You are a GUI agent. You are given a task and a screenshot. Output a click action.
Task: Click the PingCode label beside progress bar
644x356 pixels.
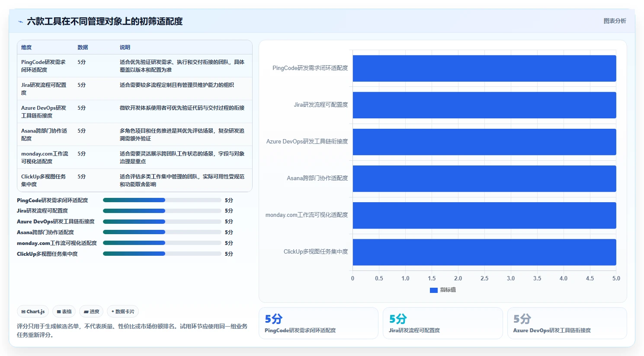pos(52,200)
